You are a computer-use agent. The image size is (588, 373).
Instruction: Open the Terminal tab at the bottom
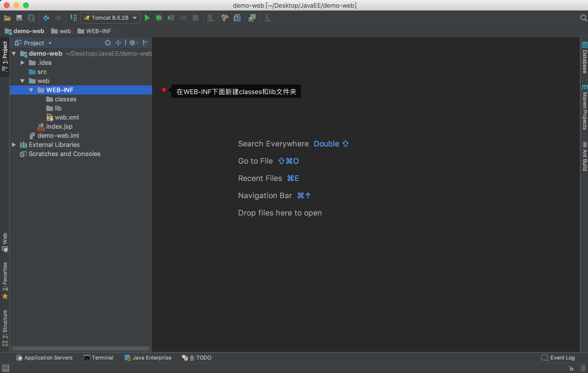[99, 358]
